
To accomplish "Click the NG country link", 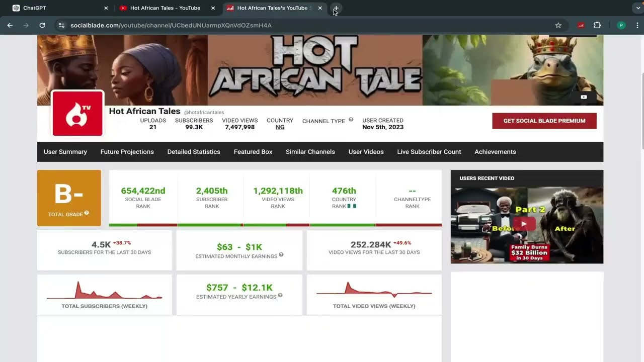I will (x=280, y=127).
